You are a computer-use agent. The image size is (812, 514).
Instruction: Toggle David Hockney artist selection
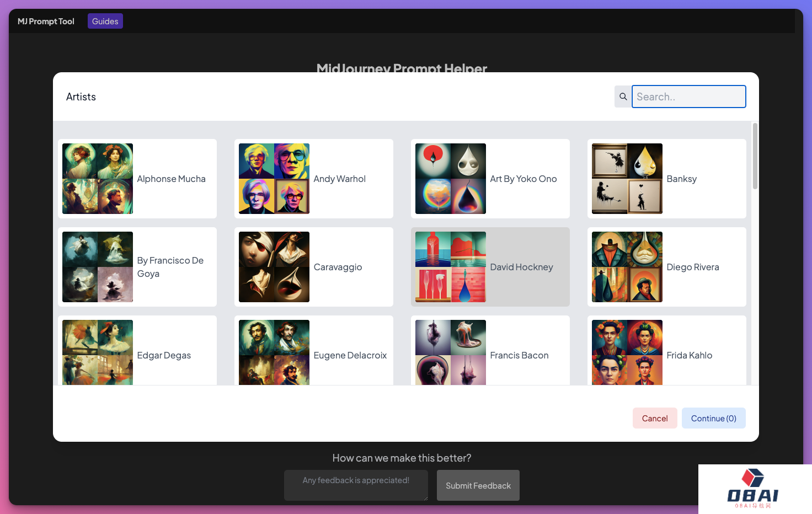click(490, 267)
